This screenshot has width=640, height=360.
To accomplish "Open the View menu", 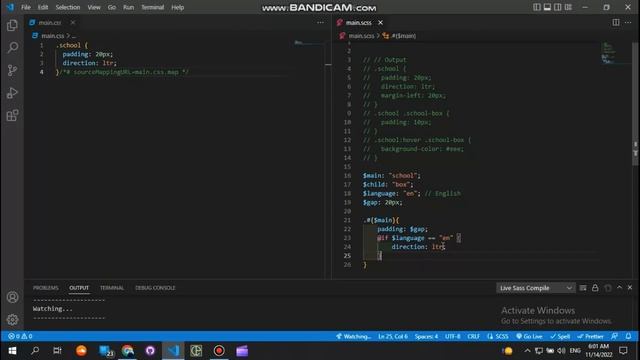I will [x=94, y=7].
